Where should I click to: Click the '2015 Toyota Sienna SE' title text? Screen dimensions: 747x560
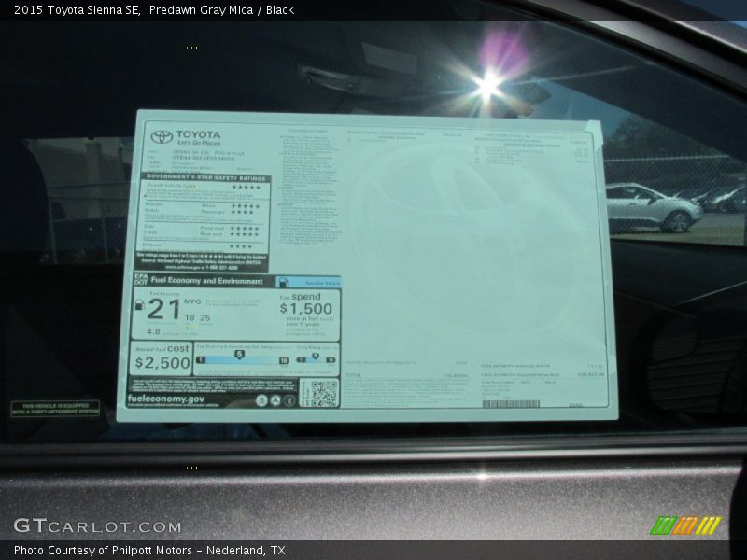click(77, 10)
